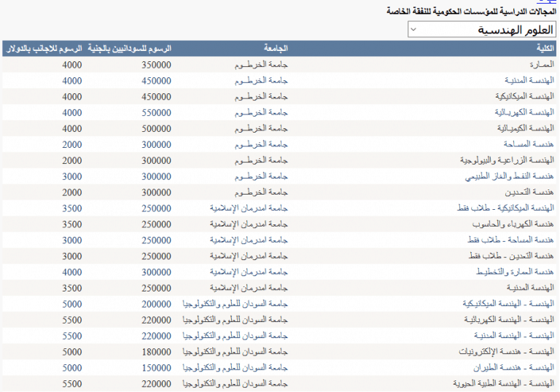Click the 150000 fee value
560x392 pixels.
coord(156,368)
